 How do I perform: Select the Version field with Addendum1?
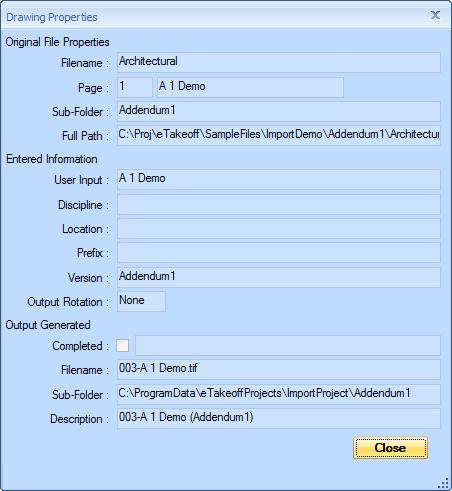click(x=279, y=277)
